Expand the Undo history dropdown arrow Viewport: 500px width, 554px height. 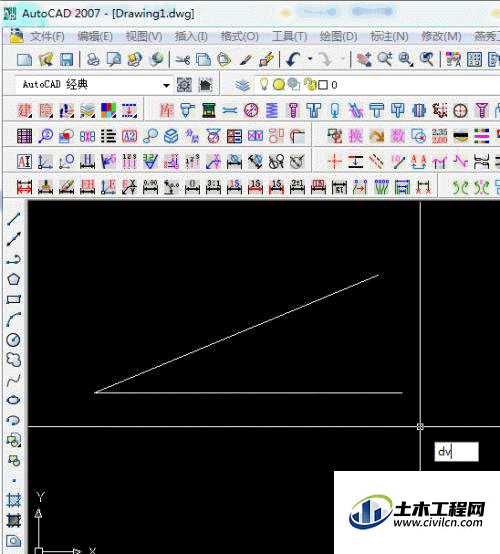(310, 59)
